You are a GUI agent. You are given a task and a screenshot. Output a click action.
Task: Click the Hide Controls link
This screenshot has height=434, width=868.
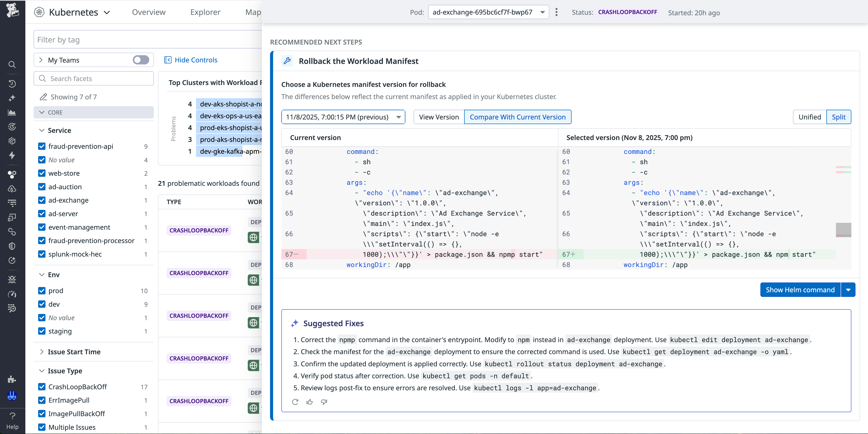pos(195,60)
